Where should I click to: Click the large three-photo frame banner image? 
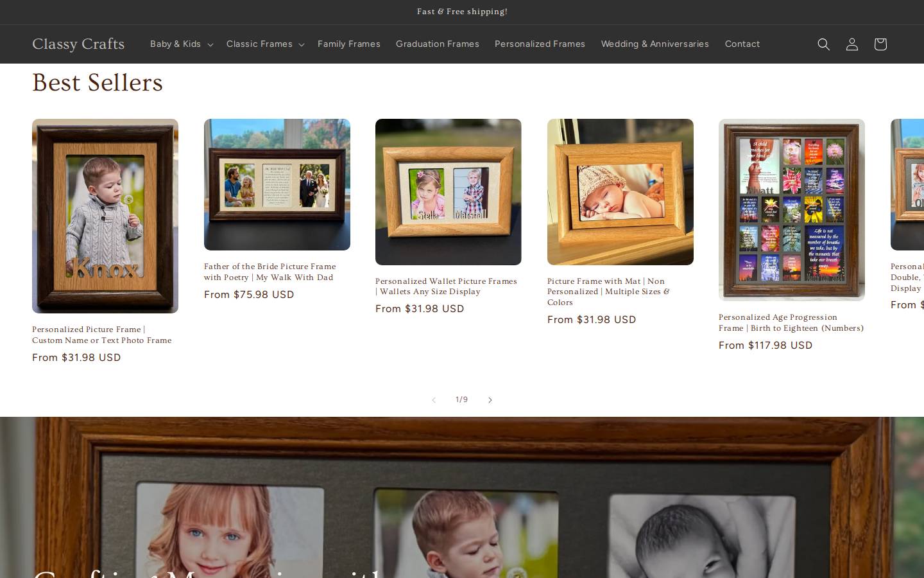pos(462,498)
